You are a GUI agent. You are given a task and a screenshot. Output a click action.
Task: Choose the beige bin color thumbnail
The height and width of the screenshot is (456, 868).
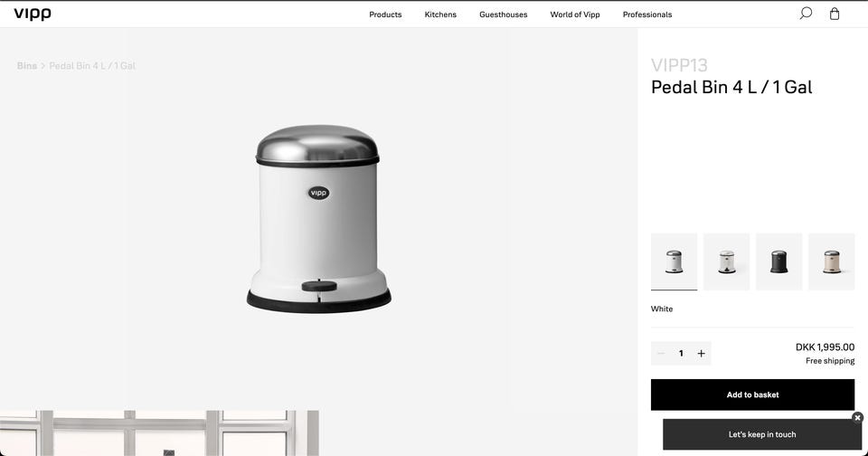point(832,261)
